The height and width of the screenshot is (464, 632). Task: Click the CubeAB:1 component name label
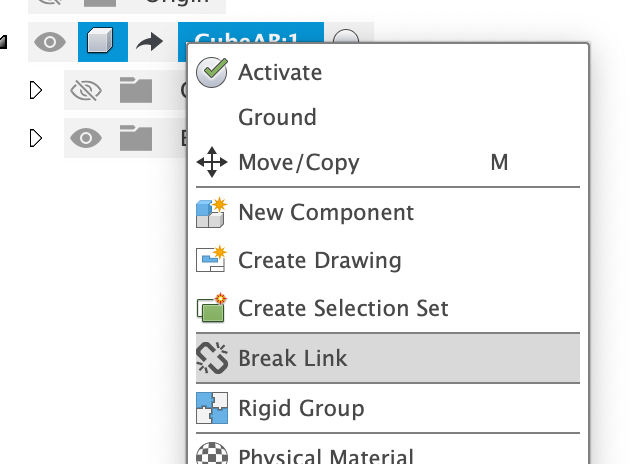click(x=252, y=40)
